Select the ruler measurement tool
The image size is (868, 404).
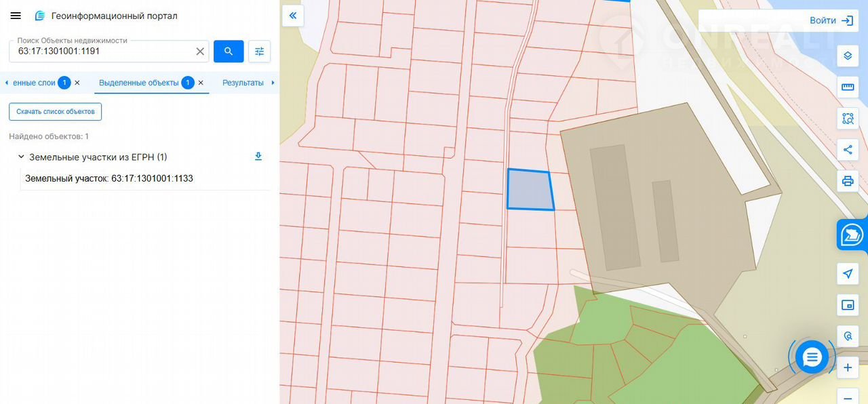(847, 87)
